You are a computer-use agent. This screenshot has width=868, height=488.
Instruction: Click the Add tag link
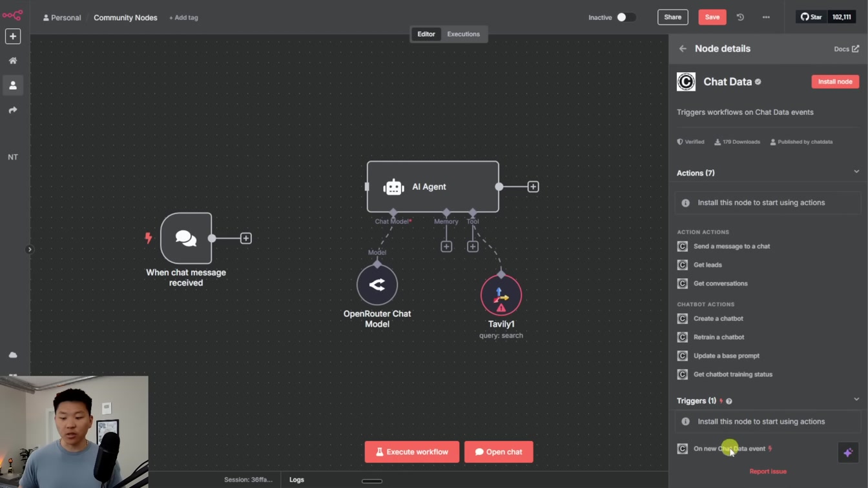183,17
